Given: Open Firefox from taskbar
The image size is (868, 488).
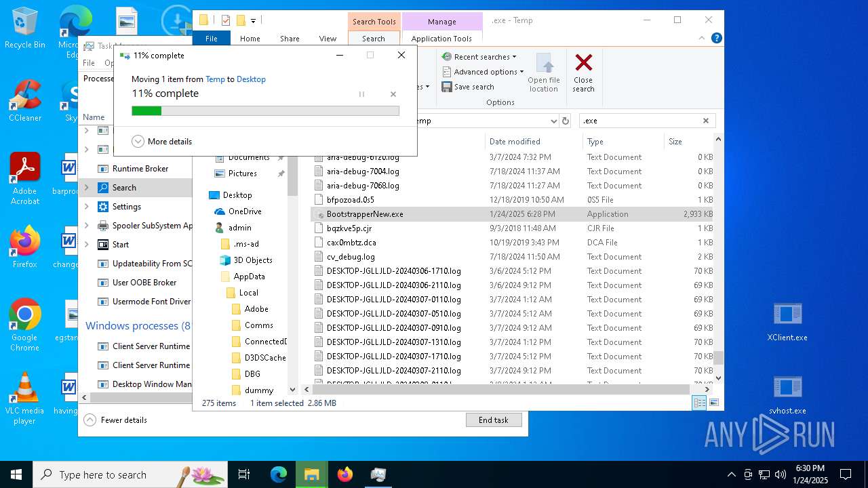Looking at the screenshot, I should point(344,474).
